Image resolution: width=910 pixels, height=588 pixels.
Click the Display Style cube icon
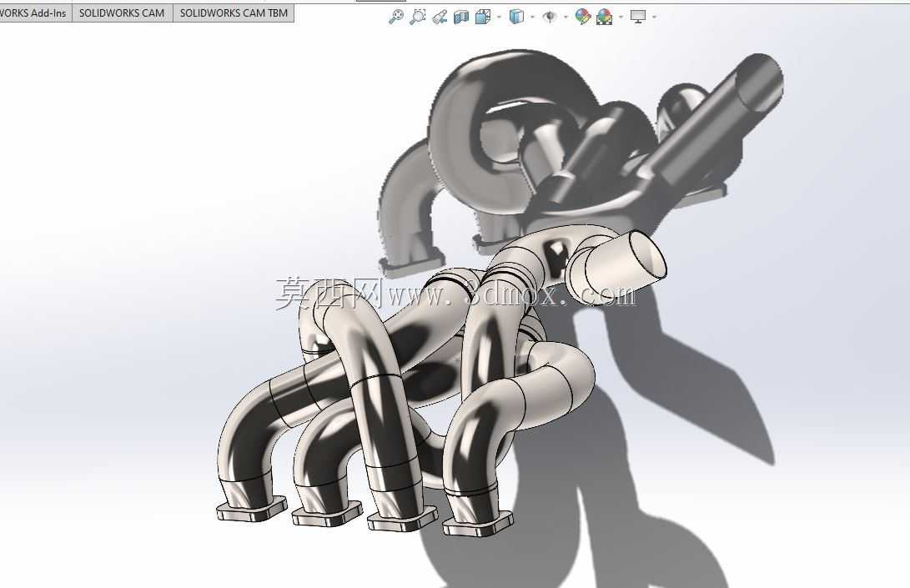coord(516,17)
